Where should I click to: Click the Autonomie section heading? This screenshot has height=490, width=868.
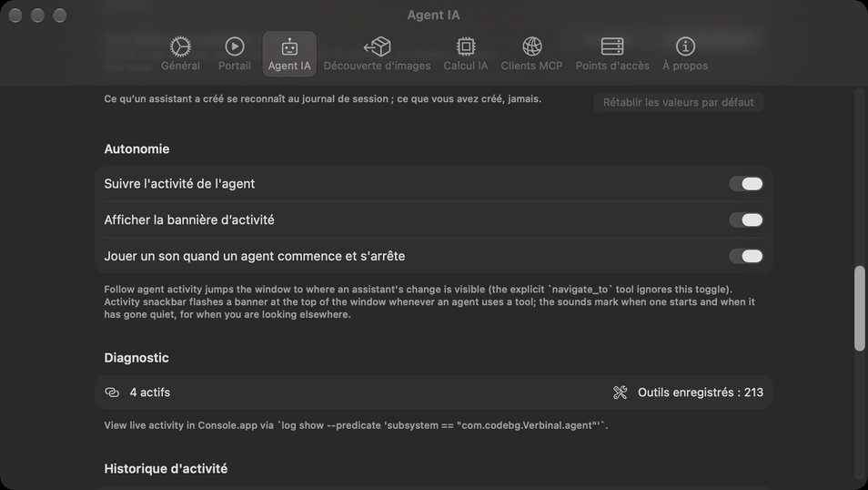click(x=136, y=149)
